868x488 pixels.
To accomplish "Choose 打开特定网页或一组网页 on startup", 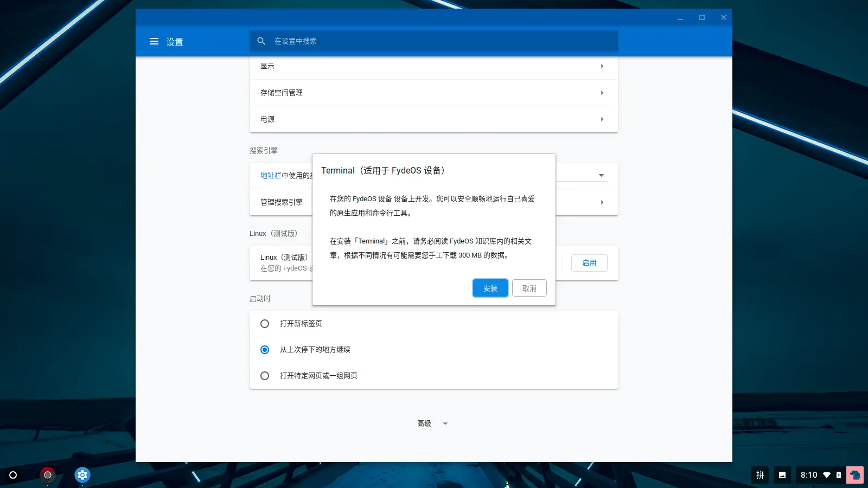I will point(264,375).
